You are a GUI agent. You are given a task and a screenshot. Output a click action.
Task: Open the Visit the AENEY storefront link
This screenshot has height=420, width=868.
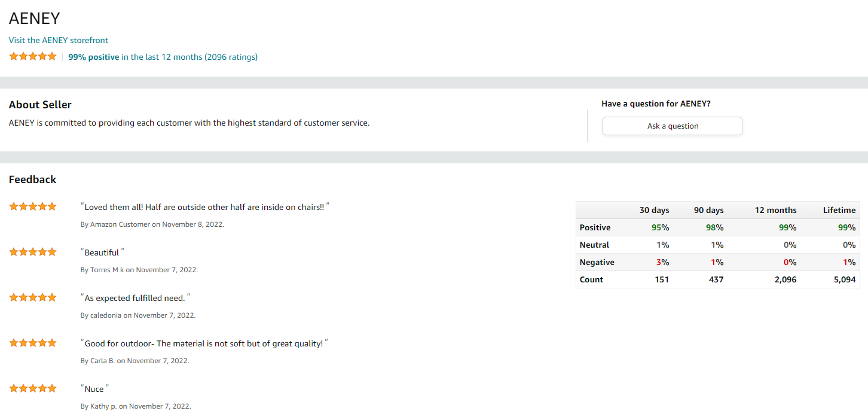point(59,40)
